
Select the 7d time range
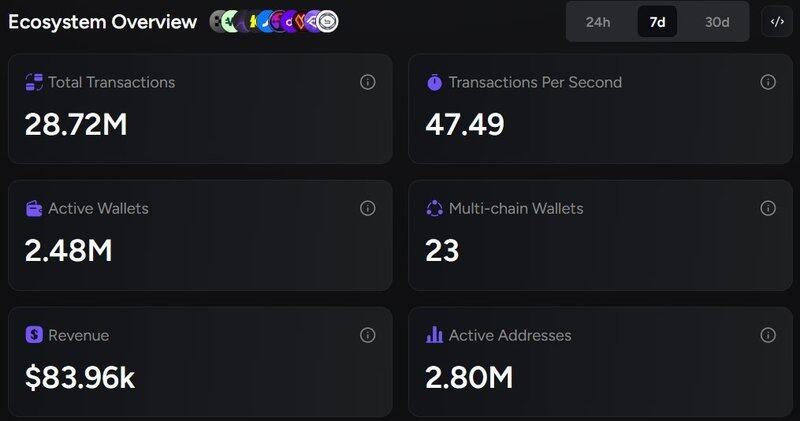point(657,22)
